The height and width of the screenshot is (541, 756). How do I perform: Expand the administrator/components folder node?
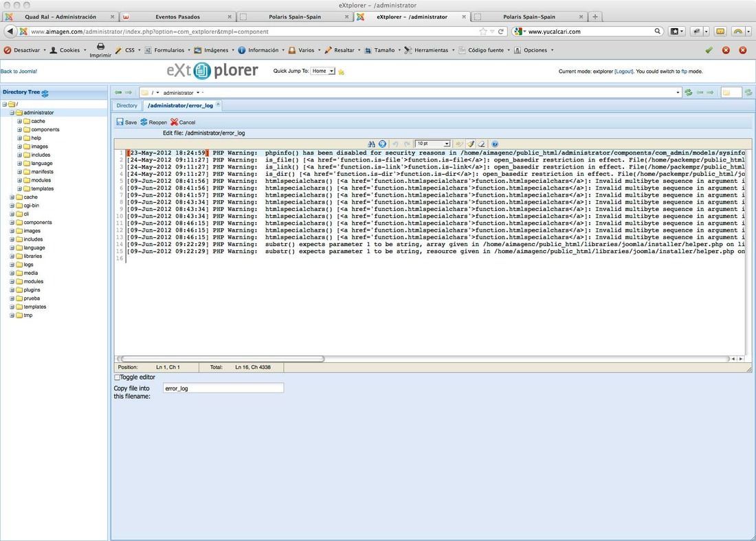tap(19, 130)
